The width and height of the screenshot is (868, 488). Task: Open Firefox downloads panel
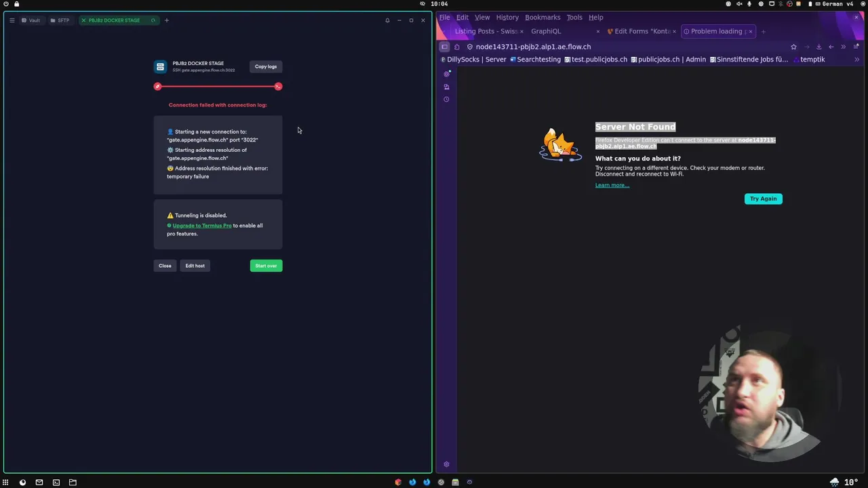(818, 47)
